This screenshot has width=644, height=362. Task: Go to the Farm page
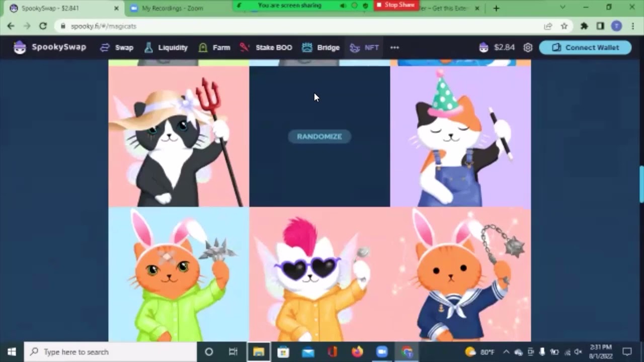214,48
